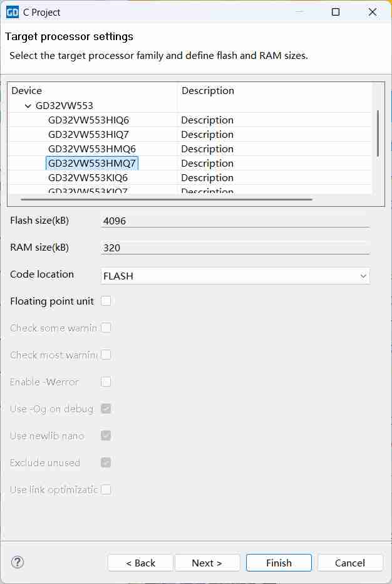Enable the Floating point unit checkbox
The height and width of the screenshot is (584, 392).
coord(106,301)
